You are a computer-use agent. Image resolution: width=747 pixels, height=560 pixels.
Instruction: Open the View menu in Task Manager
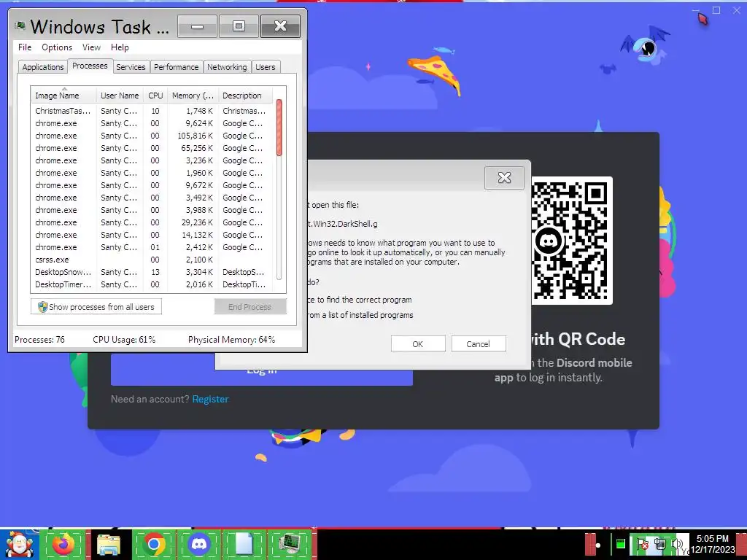[x=91, y=47]
